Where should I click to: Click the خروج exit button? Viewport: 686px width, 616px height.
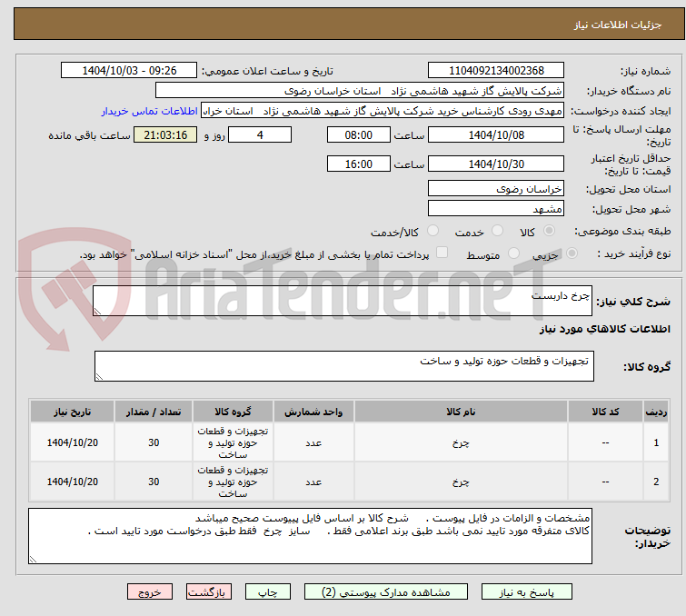click(150, 592)
